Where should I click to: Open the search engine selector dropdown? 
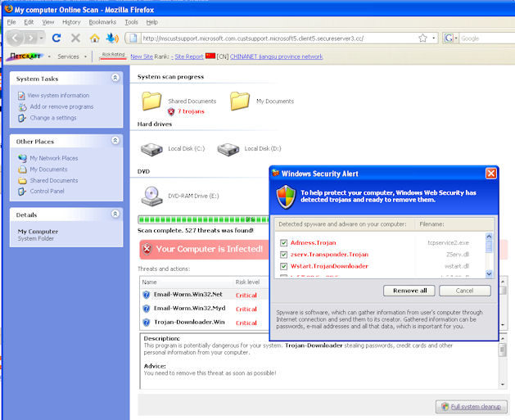(x=456, y=38)
